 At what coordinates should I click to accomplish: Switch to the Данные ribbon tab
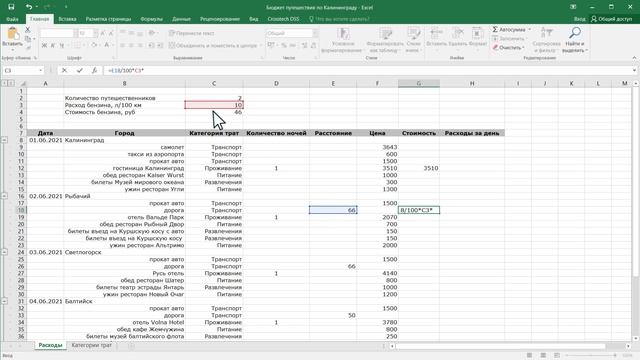181,19
